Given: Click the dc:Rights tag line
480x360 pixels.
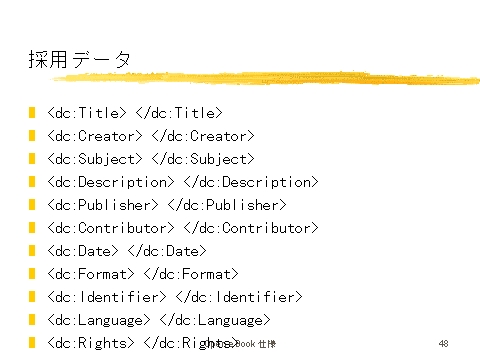Looking at the screenshot, I should pyautogui.click(x=143, y=343).
